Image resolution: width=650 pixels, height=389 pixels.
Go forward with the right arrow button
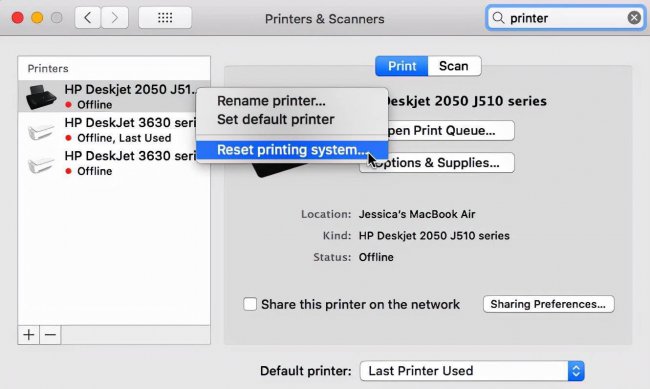(x=115, y=18)
